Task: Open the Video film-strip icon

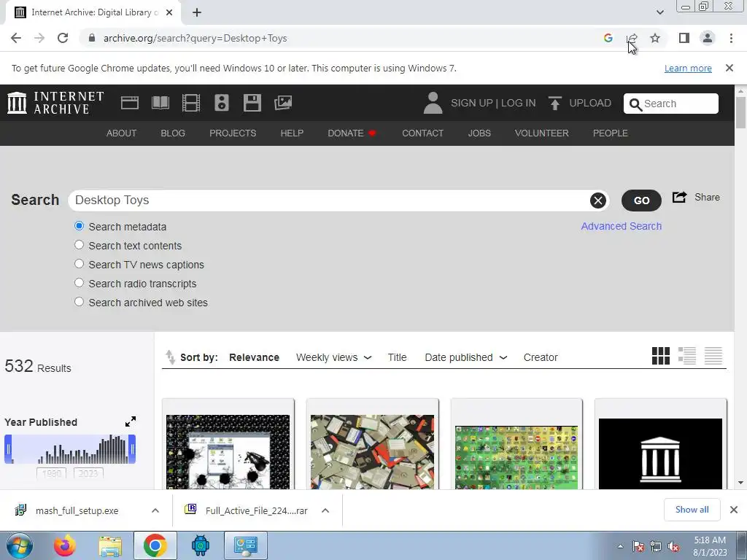Action: pyautogui.click(x=190, y=103)
